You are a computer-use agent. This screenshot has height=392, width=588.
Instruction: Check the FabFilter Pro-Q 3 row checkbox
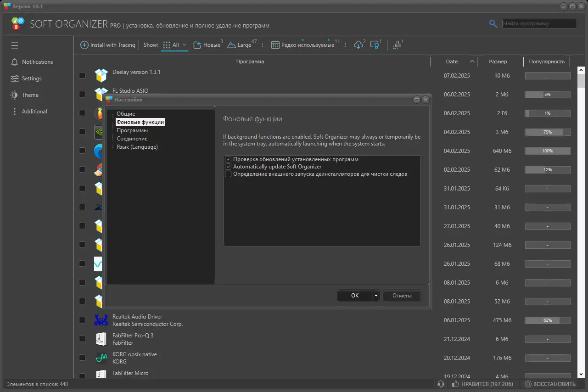coord(82,339)
